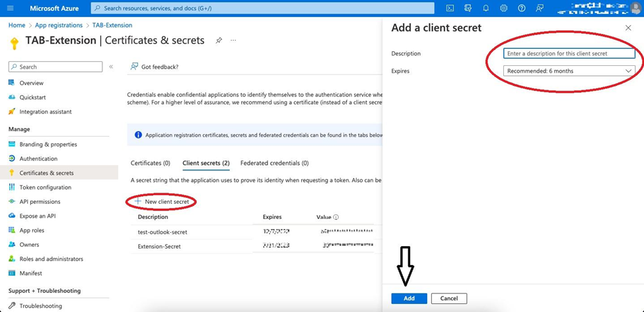This screenshot has width=644, height=312.
Task: Click the Add button
Action: [409, 298]
